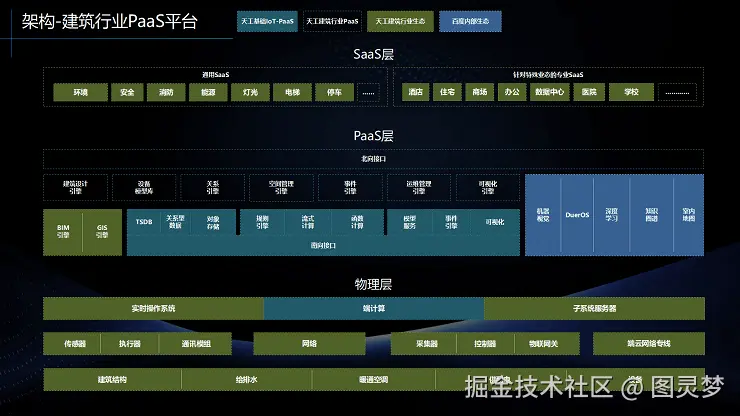Click the TSDB block
Viewport: 740px width, 416px height.
tap(144, 222)
